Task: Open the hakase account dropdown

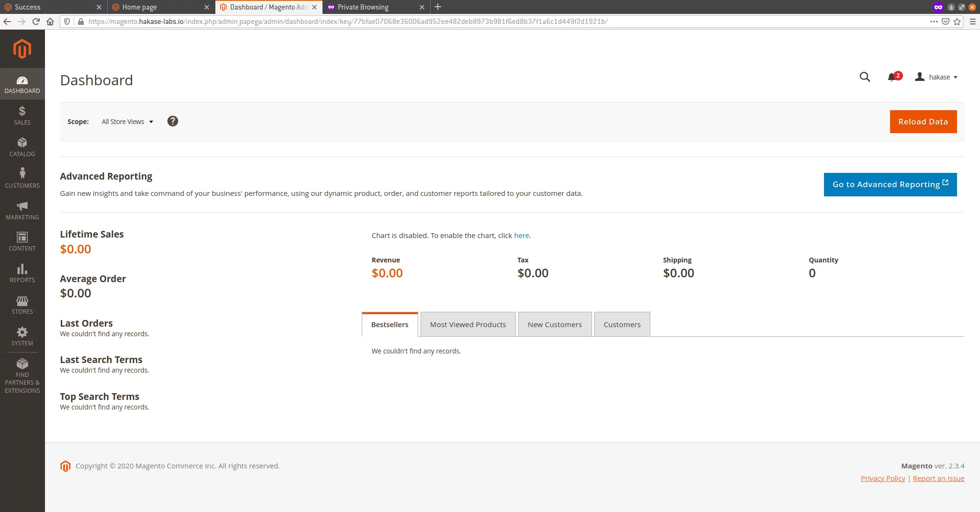Action: tap(936, 77)
